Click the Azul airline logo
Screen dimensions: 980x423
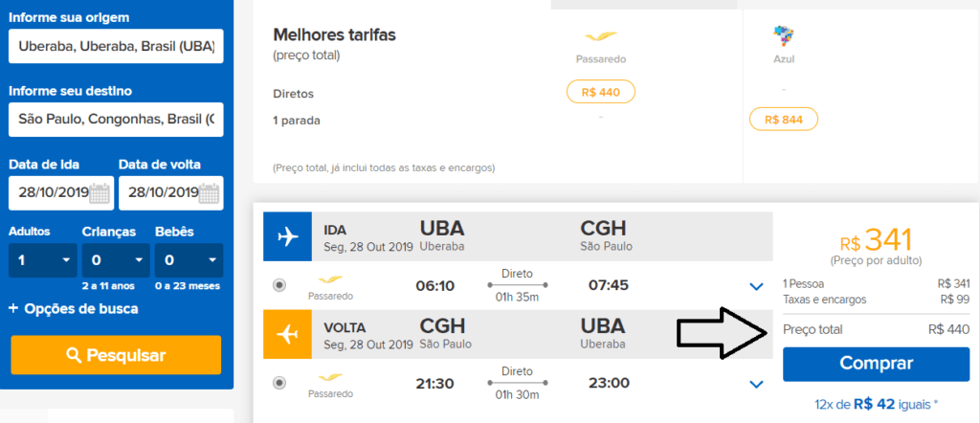tap(783, 37)
